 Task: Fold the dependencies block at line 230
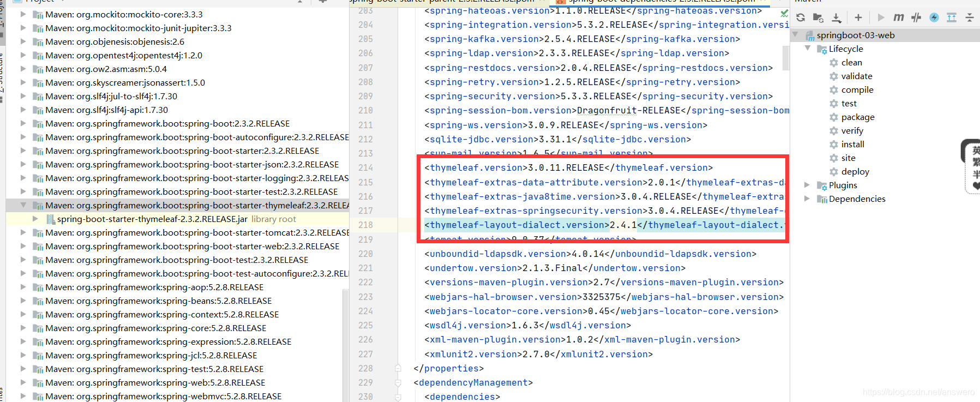(x=398, y=397)
